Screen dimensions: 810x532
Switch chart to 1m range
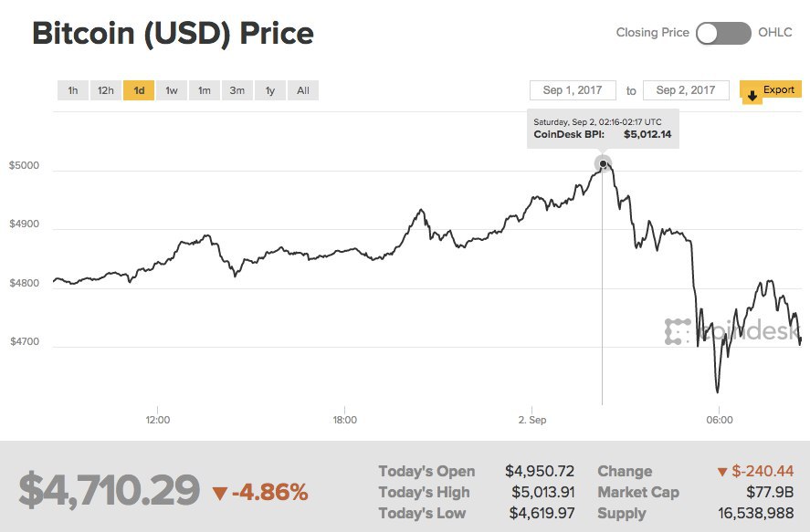205,90
